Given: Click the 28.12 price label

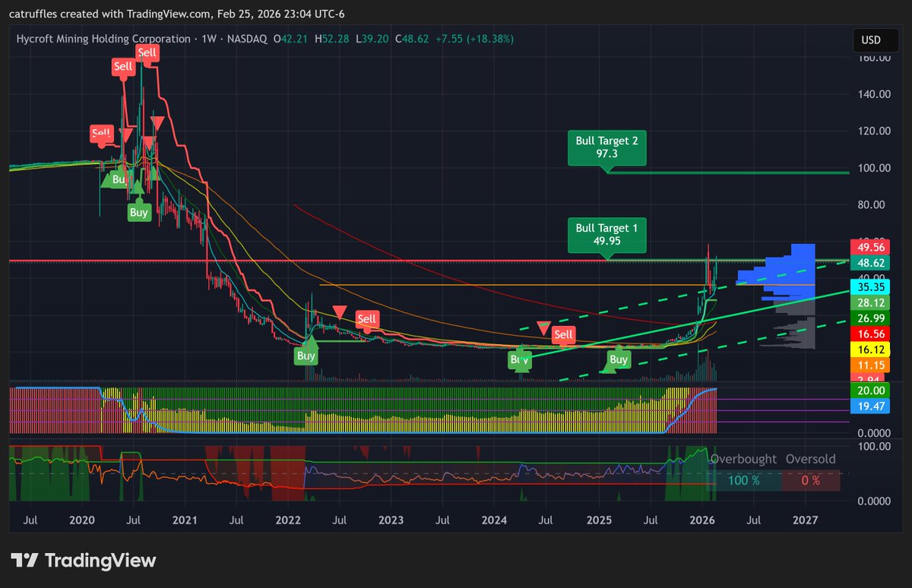Looking at the screenshot, I should tap(869, 303).
